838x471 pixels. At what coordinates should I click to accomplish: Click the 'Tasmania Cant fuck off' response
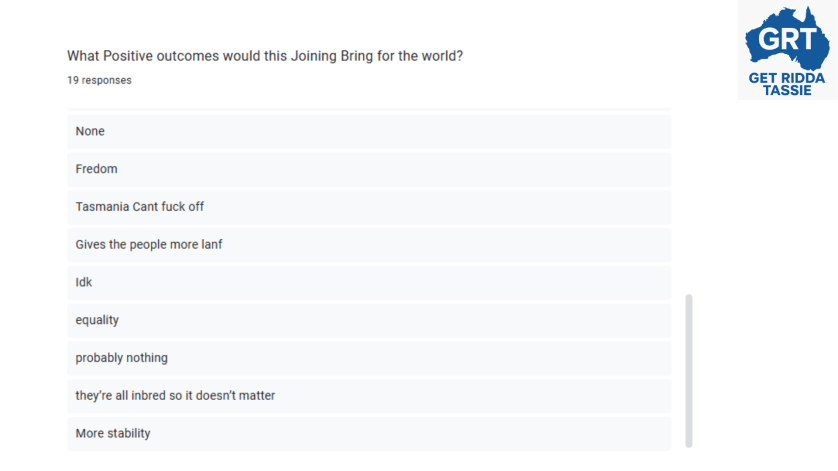click(369, 207)
